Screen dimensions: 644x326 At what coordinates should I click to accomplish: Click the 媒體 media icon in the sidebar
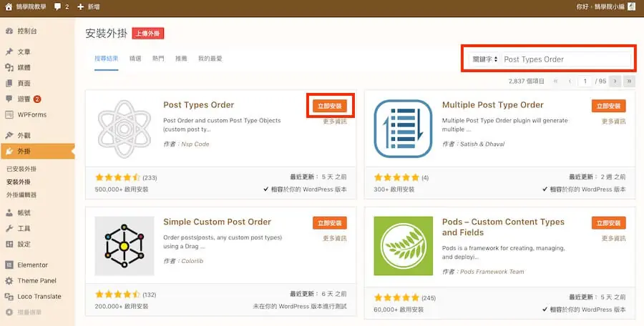pos(9,67)
